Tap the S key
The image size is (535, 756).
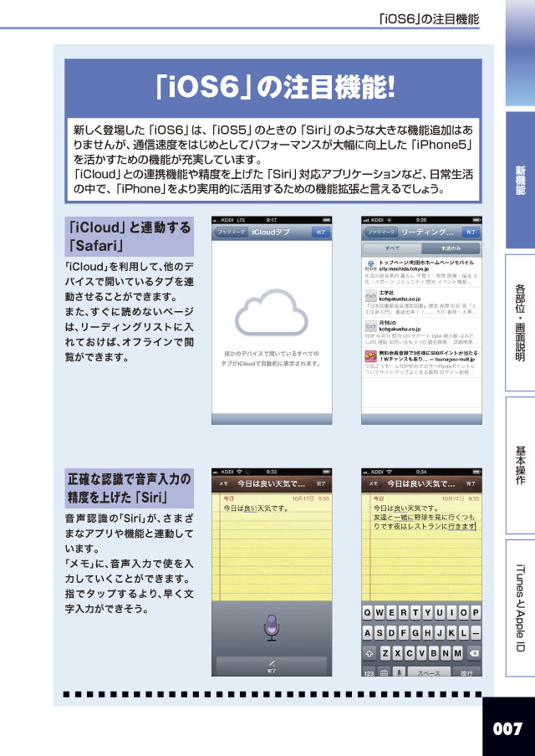coord(380,633)
